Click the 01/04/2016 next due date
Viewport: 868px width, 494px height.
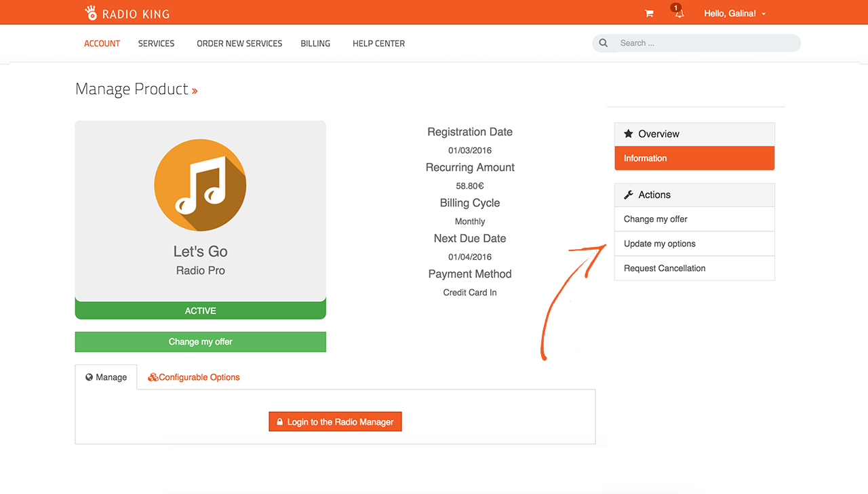(x=470, y=257)
